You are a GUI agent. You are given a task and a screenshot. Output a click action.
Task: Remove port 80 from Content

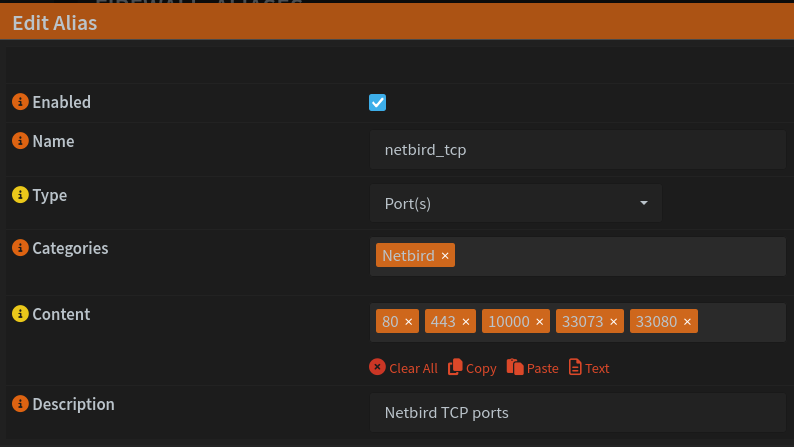pos(408,322)
